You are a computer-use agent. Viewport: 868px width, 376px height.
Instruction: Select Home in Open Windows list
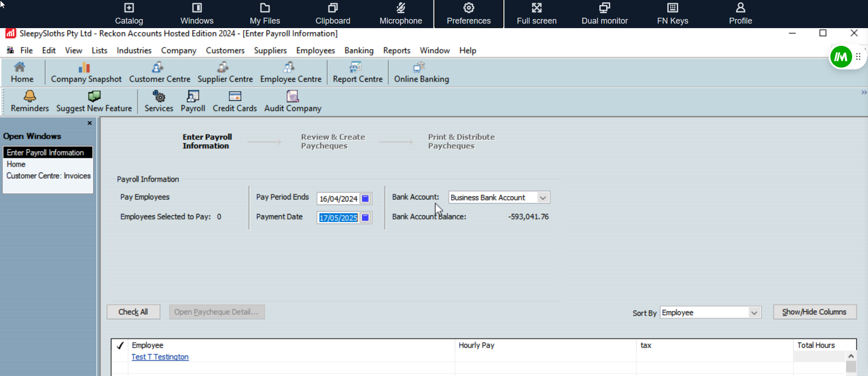point(48,164)
